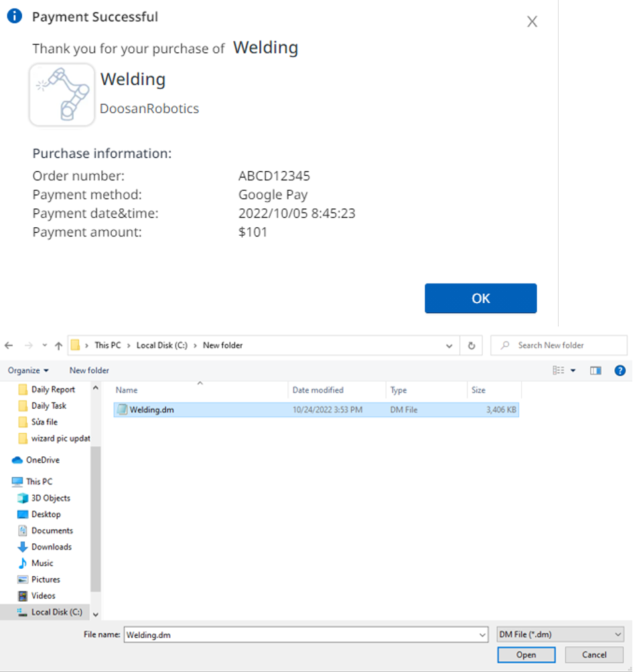
Task: Click navigation pane scroll down arrow
Action: pos(96,614)
